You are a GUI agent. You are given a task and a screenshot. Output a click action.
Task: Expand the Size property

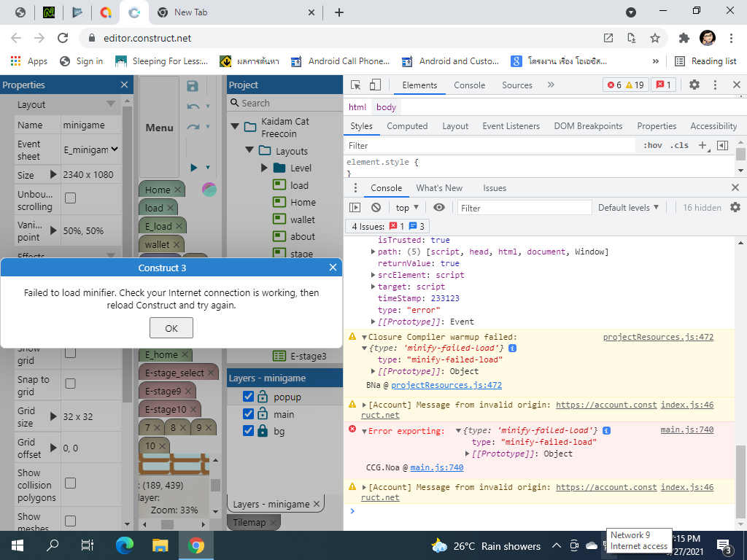pyautogui.click(x=53, y=175)
